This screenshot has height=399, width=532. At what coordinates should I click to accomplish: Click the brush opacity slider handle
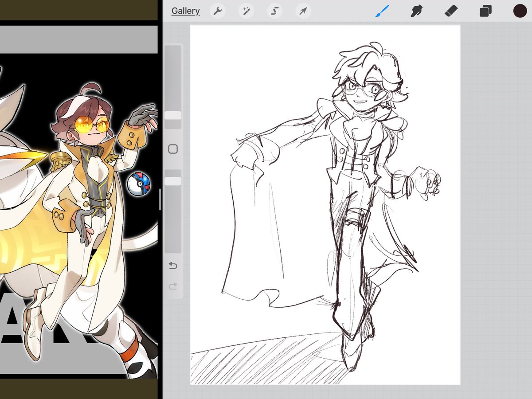[173, 181]
